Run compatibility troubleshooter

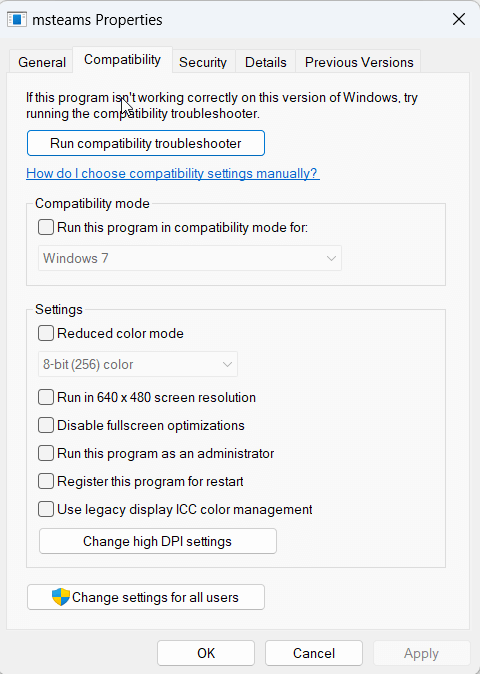[146, 143]
